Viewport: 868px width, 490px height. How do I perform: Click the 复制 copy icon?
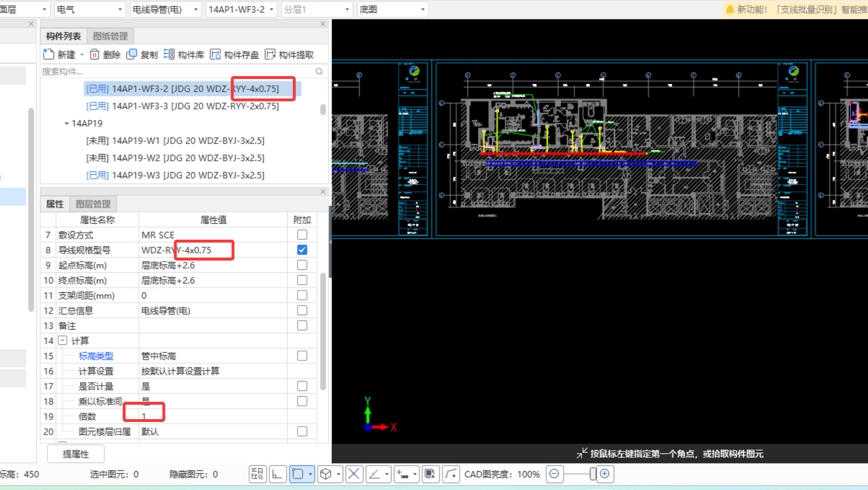[x=131, y=54]
